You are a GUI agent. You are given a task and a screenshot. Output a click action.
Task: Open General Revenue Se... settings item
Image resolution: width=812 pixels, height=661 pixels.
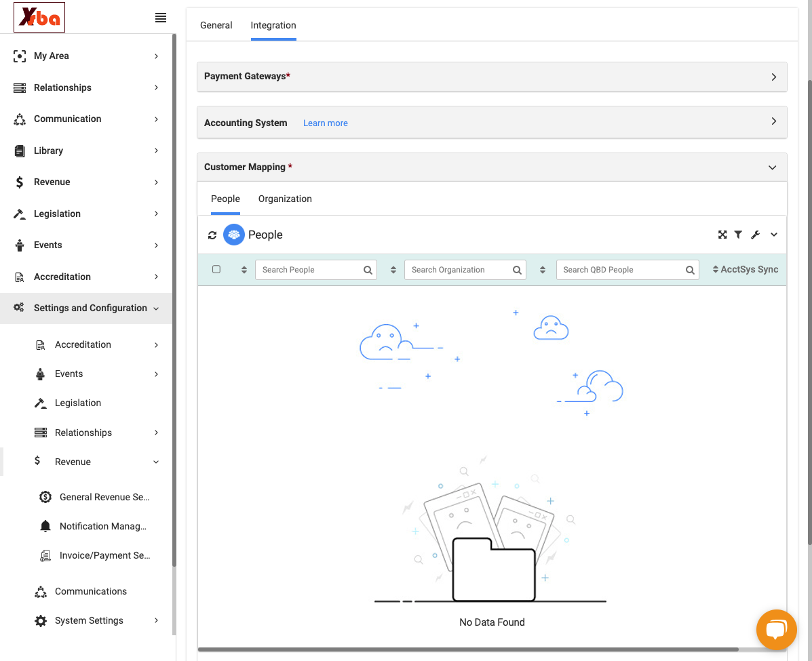(104, 497)
